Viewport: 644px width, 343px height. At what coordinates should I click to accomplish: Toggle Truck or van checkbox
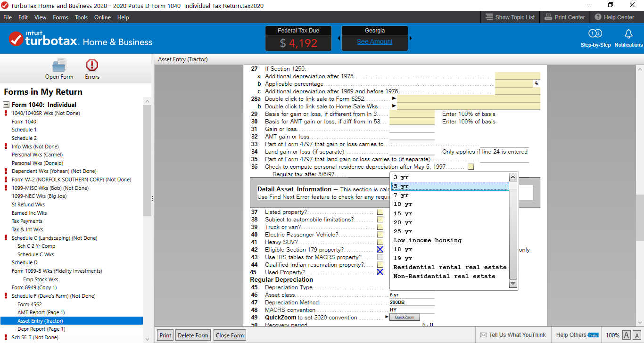(x=380, y=227)
